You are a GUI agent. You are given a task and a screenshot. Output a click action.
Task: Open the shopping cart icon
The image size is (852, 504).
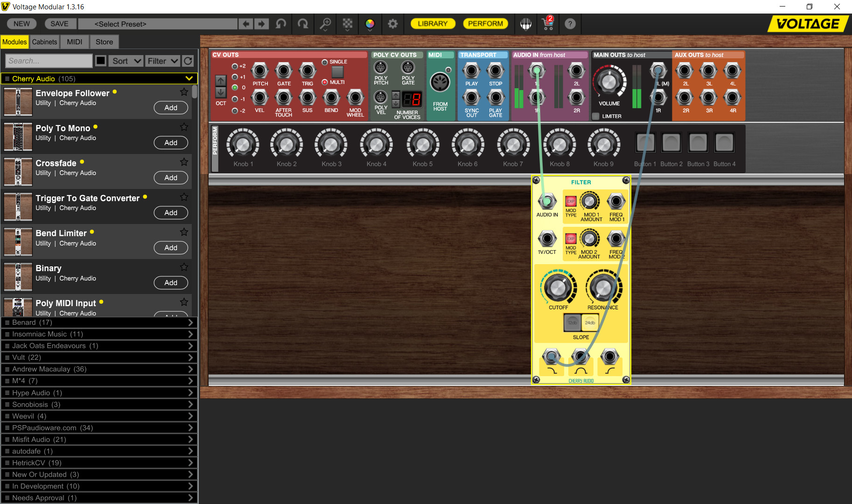548,23
